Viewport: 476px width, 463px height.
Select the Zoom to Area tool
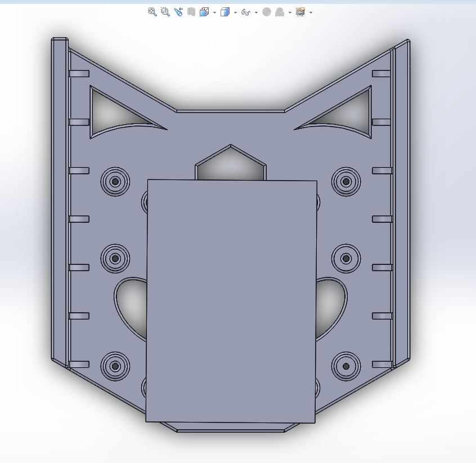coord(165,12)
